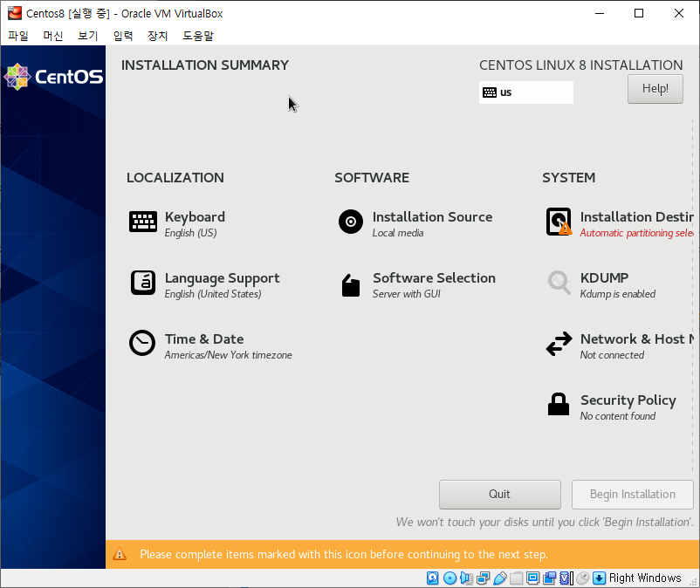
Task: Open the 머신 (Machine) menu
Action: [x=53, y=36]
